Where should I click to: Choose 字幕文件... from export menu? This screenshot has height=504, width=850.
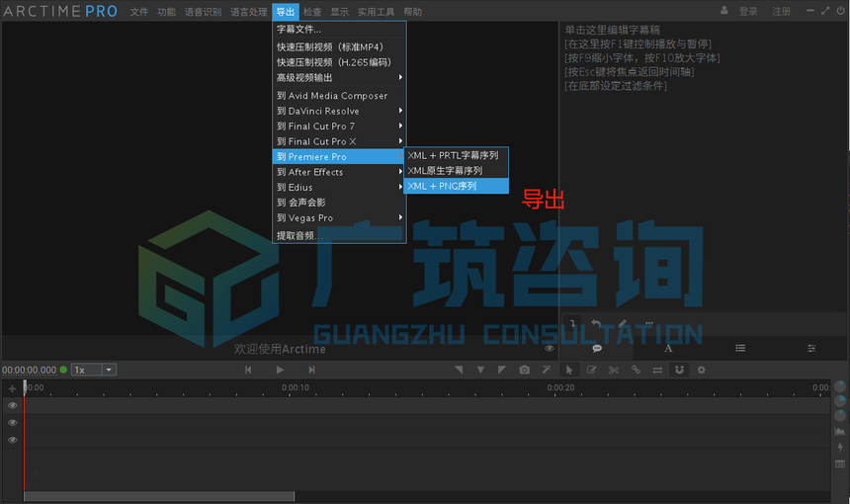(x=339, y=30)
